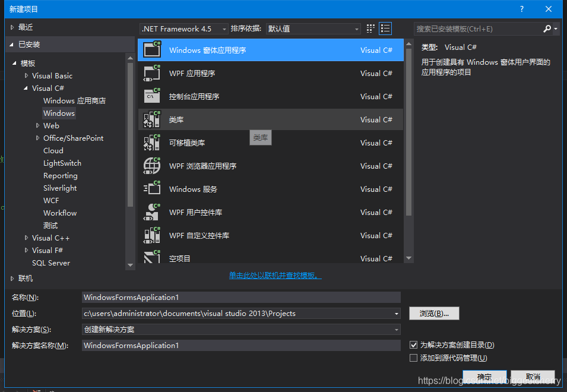This screenshot has width=567, height=392.
Task: Open 单击此处以联机并查找模板 link
Action: click(x=275, y=276)
